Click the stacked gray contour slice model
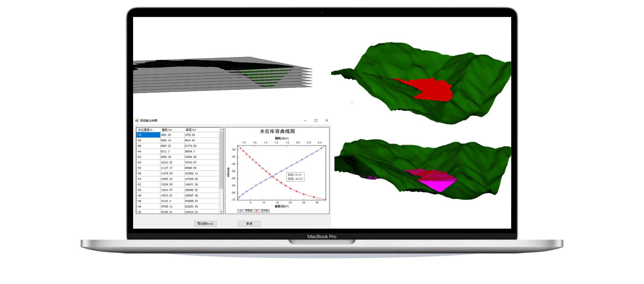The width and height of the screenshot is (644, 284). (x=223, y=75)
